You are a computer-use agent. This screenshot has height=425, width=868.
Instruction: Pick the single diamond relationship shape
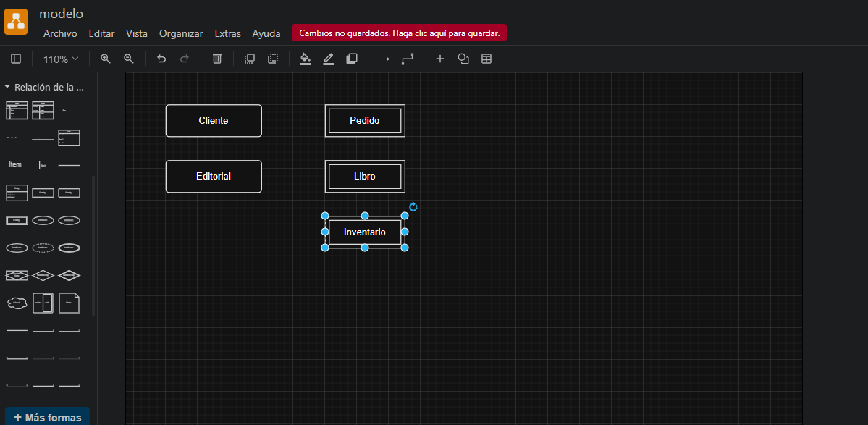point(43,275)
